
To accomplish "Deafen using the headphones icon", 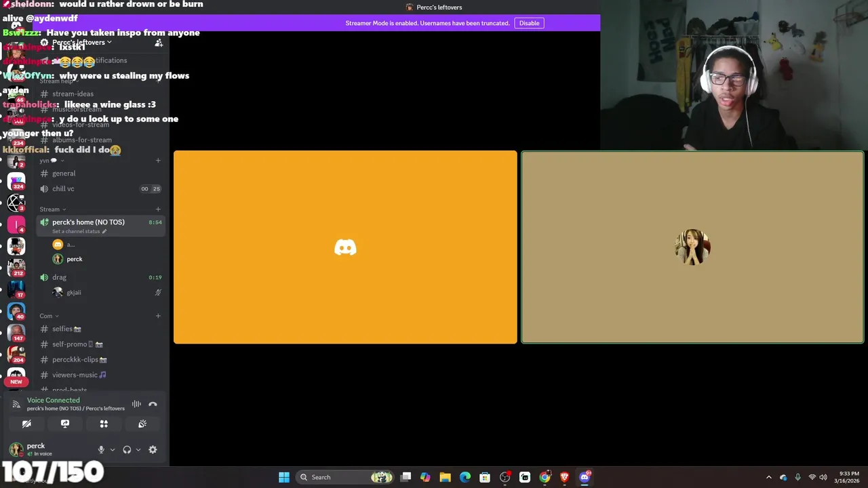I will [127, 449].
